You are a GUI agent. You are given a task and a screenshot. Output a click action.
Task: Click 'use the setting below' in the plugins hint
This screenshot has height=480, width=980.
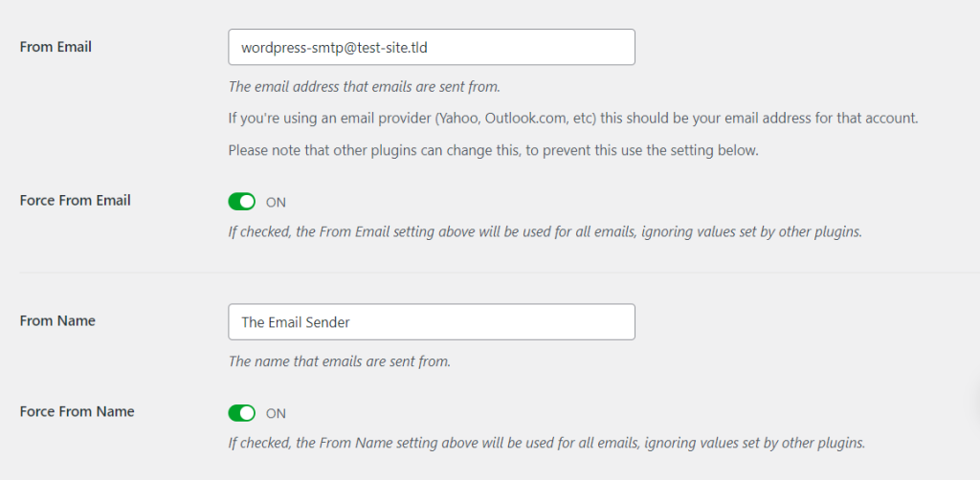tap(698, 150)
